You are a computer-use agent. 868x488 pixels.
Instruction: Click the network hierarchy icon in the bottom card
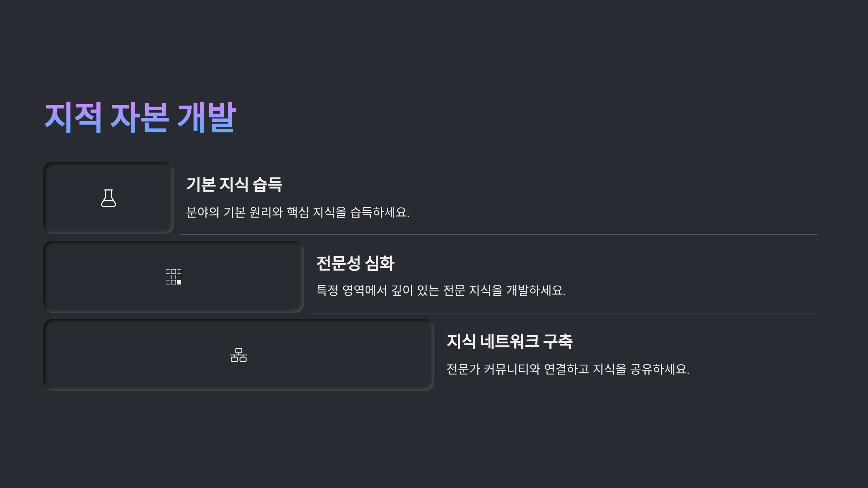point(239,355)
